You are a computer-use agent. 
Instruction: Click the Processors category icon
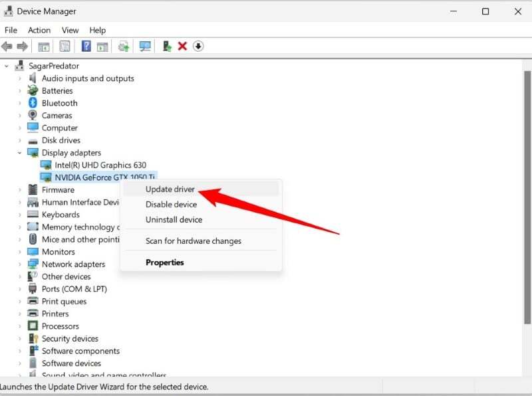[33, 326]
